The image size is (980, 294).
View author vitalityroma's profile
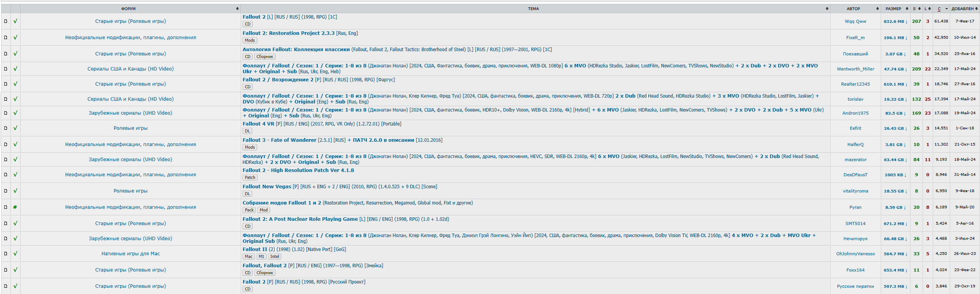pyautogui.click(x=855, y=191)
